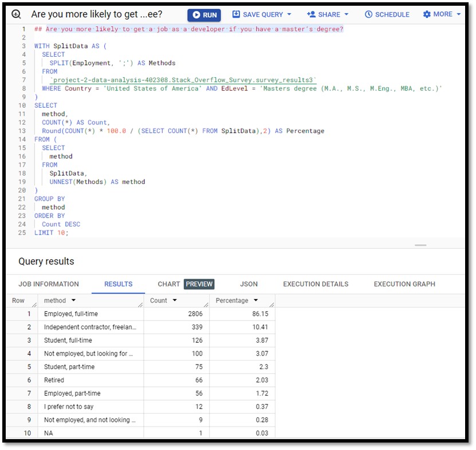
Task: Switch to the Job Information tab
Action: [49, 284]
